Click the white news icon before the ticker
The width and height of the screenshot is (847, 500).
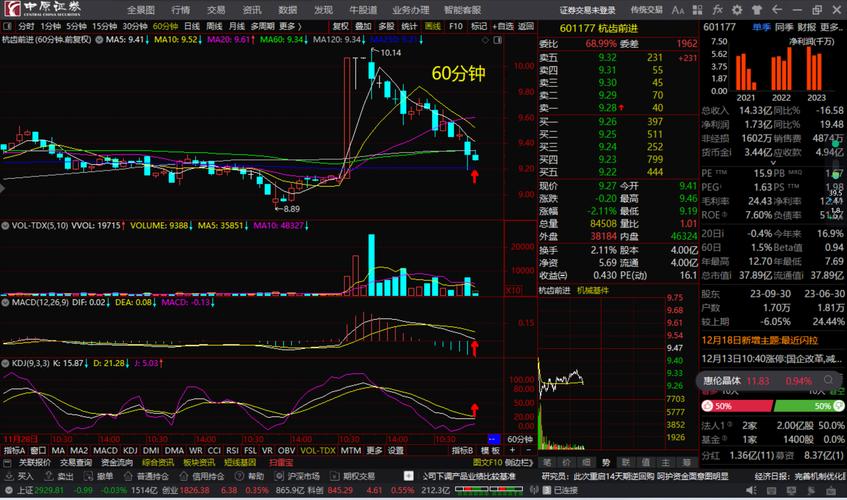(409, 476)
